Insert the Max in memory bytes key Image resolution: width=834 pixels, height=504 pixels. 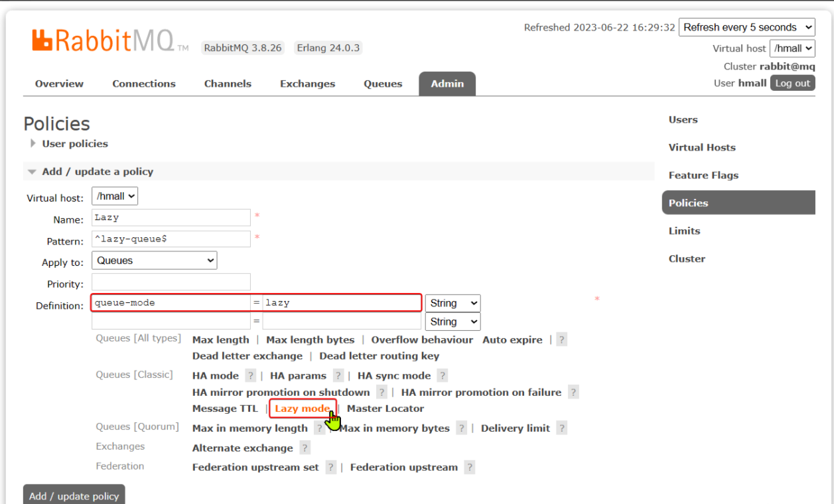click(x=395, y=428)
